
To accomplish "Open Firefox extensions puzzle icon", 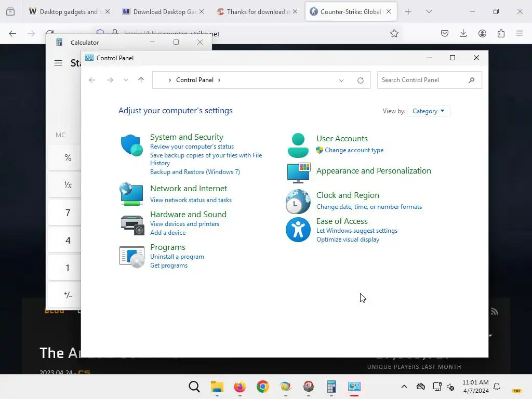I will pos(501,33).
